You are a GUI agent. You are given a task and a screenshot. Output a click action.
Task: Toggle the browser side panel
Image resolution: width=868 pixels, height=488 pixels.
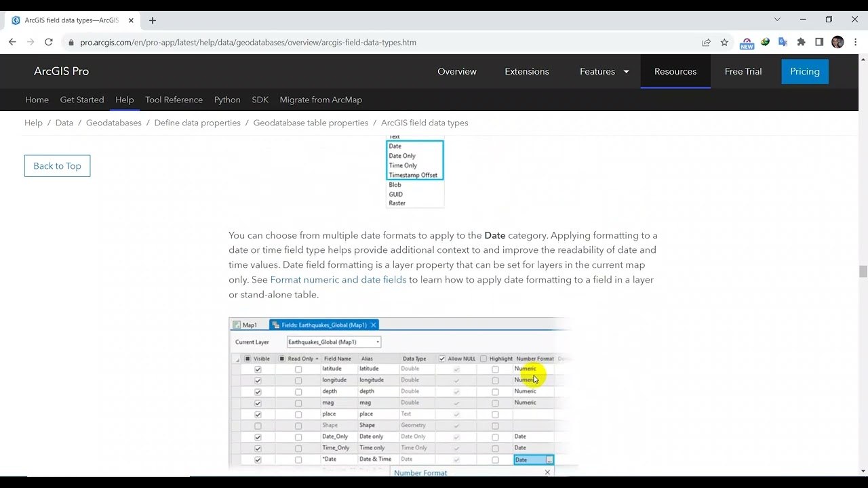819,42
